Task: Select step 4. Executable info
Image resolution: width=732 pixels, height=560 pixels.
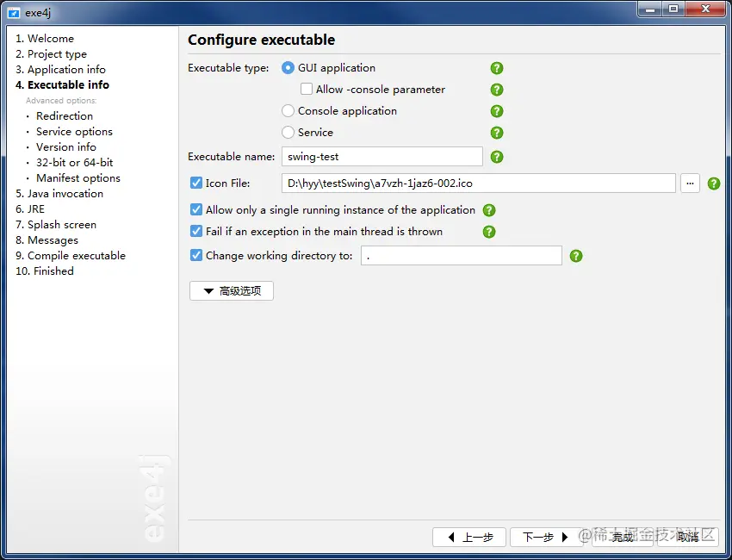Action: [x=63, y=85]
